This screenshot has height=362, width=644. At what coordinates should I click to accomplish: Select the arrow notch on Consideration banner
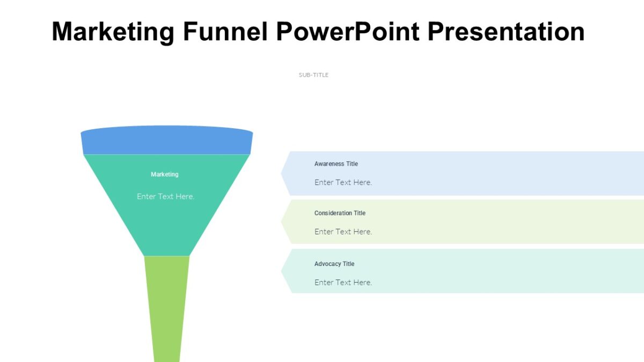tap(285, 222)
